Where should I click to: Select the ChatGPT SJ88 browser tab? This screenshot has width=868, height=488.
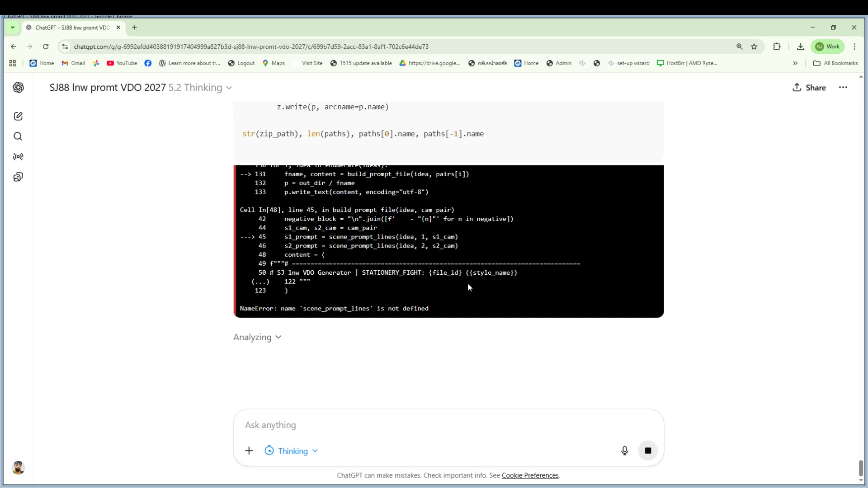(x=72, y=28)
